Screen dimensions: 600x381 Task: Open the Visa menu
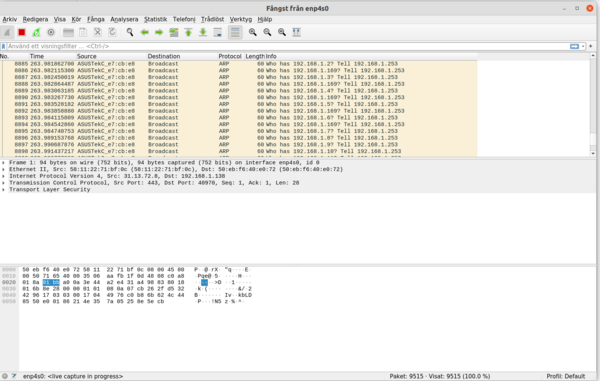[x=59, y=19]
